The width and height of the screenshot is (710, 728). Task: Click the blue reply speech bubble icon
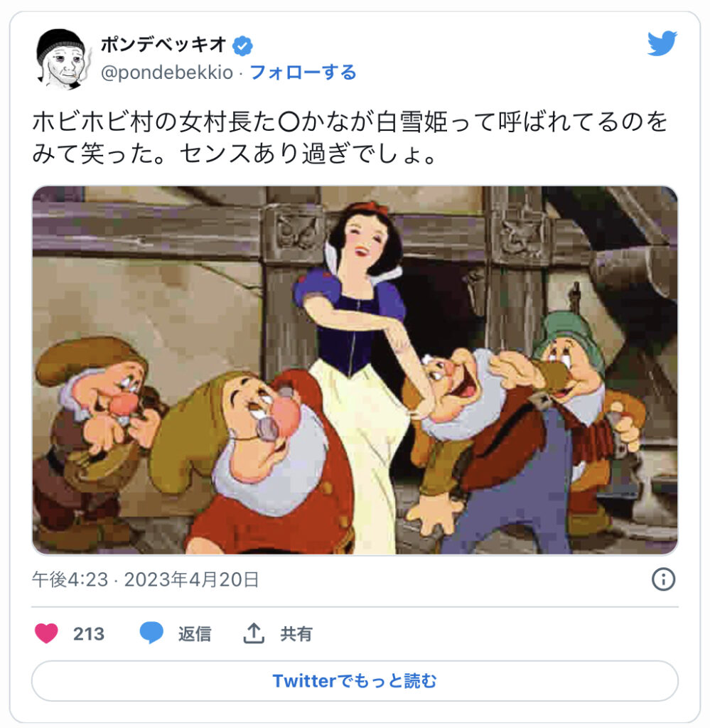(151, 633)
